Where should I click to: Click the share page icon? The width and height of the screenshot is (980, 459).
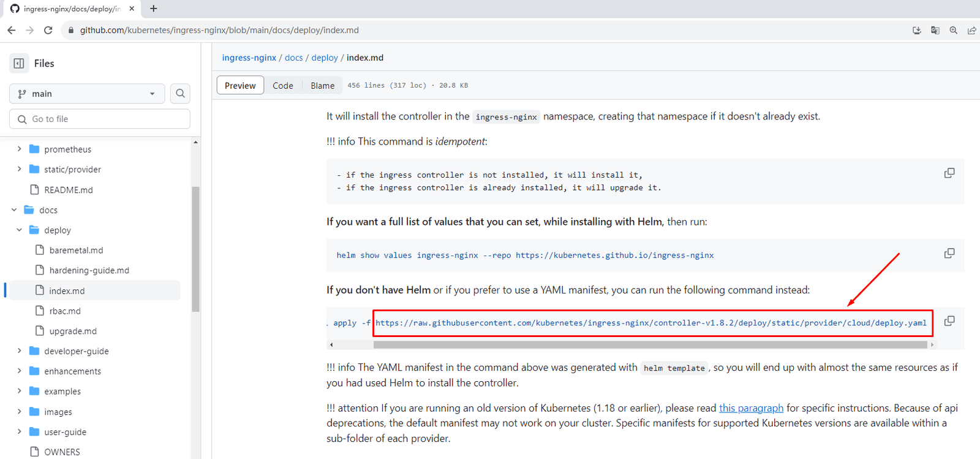(x=972, y=30)
